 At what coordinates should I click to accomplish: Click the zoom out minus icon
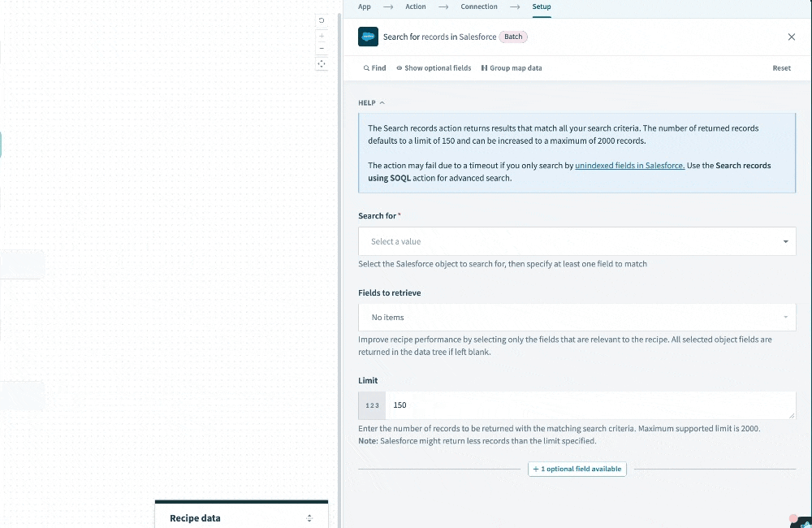[322, 48]
